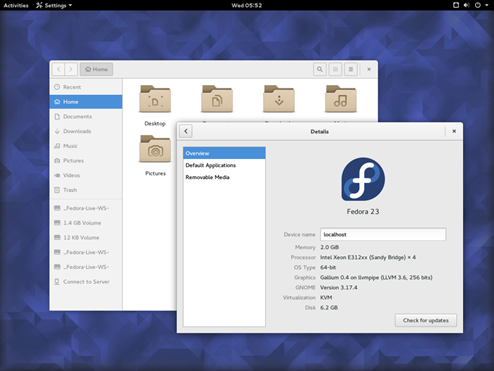Switch Files to list view
The height and width of the screenshot is (371, 494).
335,69
